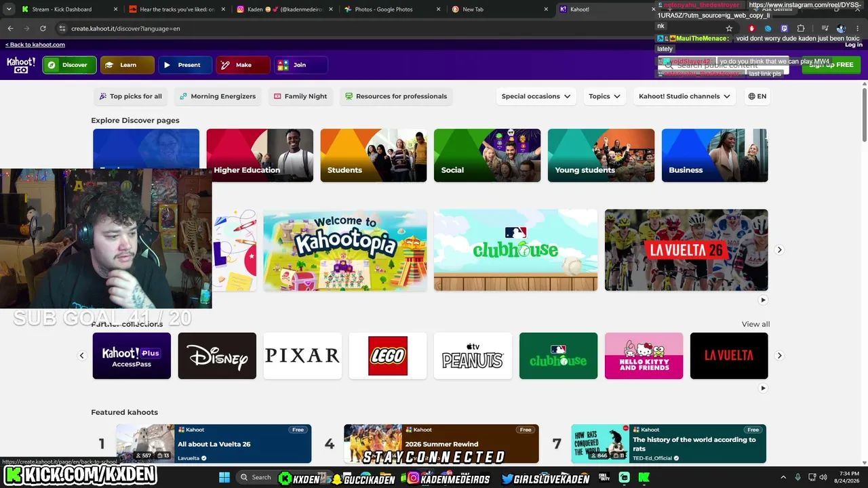
Task: Switch to the Kaden Instagram tab
Action: click(x=283, y=9)
